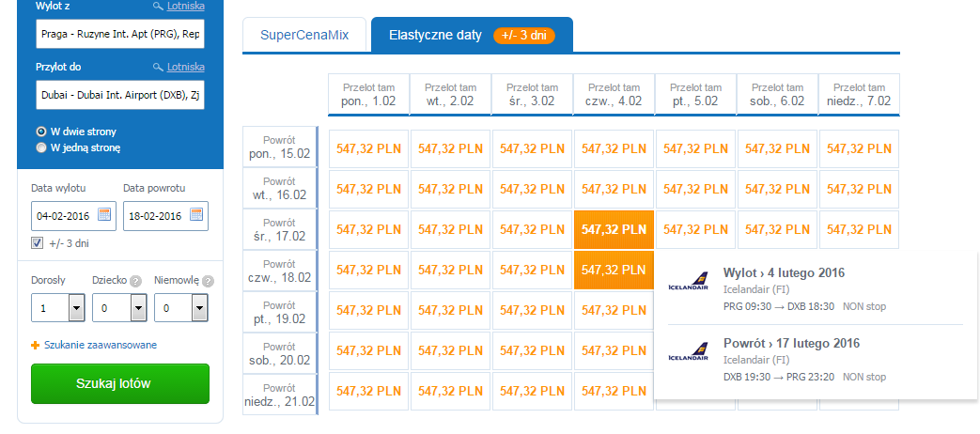Select Elastyczne daty tab
Image resolution: width=980 pixels, height=434 pixels.
(472, 35)
